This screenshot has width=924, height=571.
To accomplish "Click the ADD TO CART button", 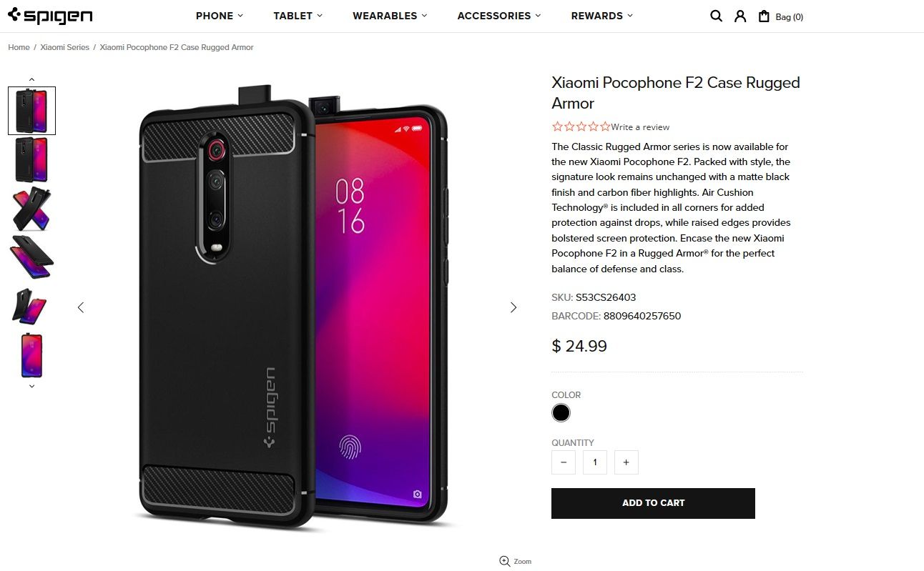I will pos(653,503).
